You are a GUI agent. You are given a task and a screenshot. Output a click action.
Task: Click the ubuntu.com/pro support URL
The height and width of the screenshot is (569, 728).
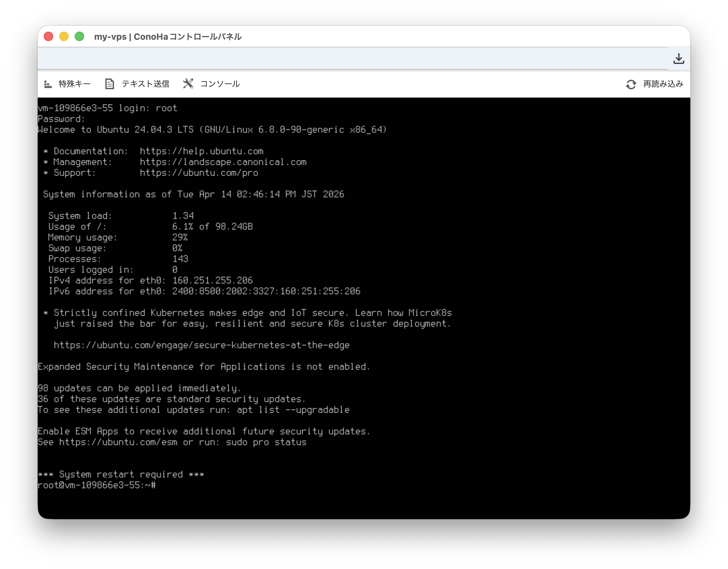(199, 173)
